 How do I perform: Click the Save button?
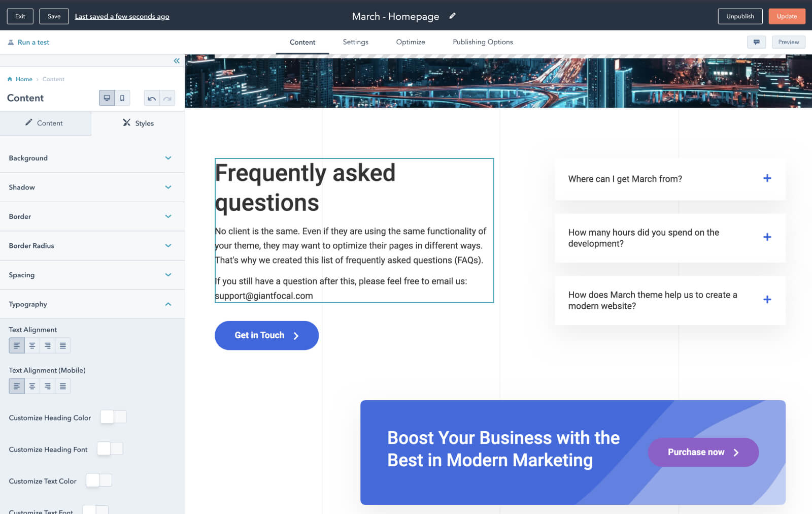coord(54,16)
